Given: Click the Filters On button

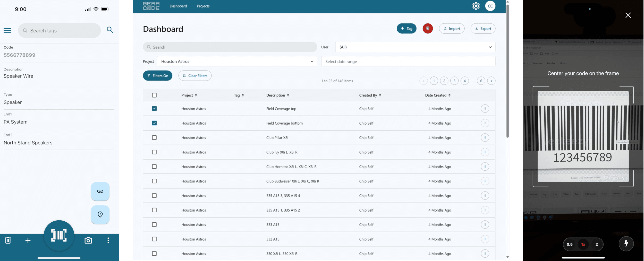Looking at the screenshot, I should (158, 76).
